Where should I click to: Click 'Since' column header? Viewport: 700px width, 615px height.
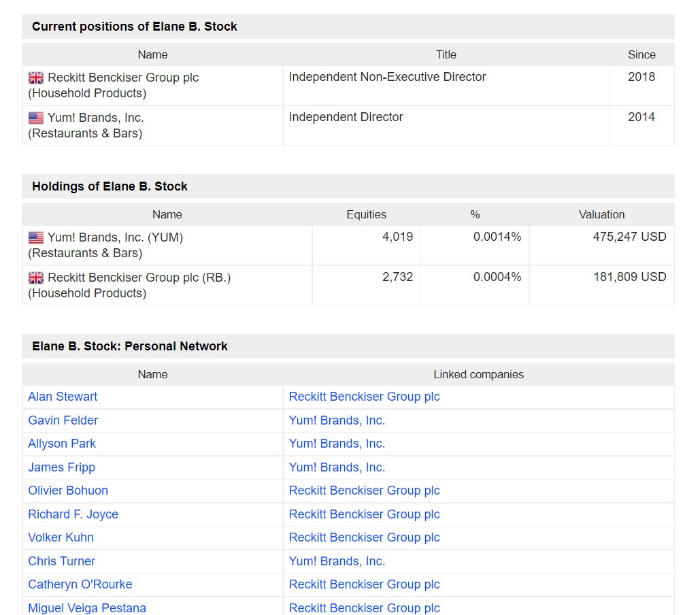(641, 54)
